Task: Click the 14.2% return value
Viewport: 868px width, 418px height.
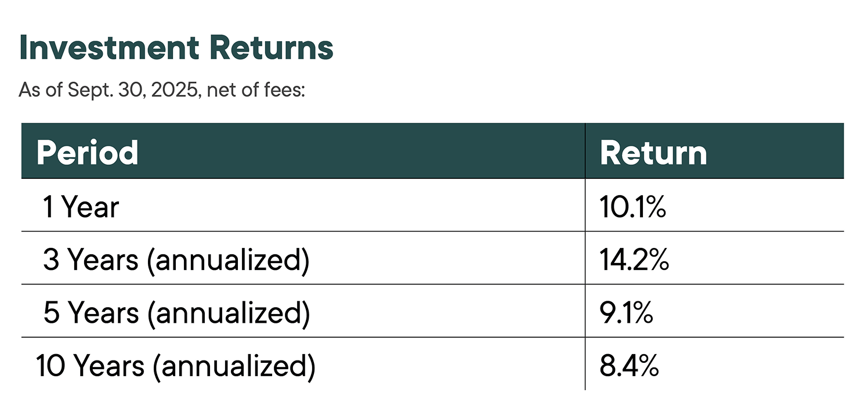Action: 634,260
